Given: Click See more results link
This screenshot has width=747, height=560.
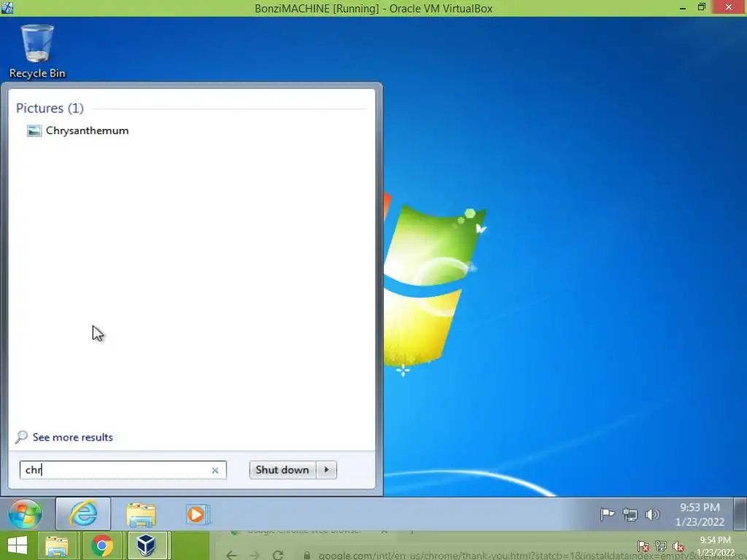Looking at the screenshot, I should (72, 437).
